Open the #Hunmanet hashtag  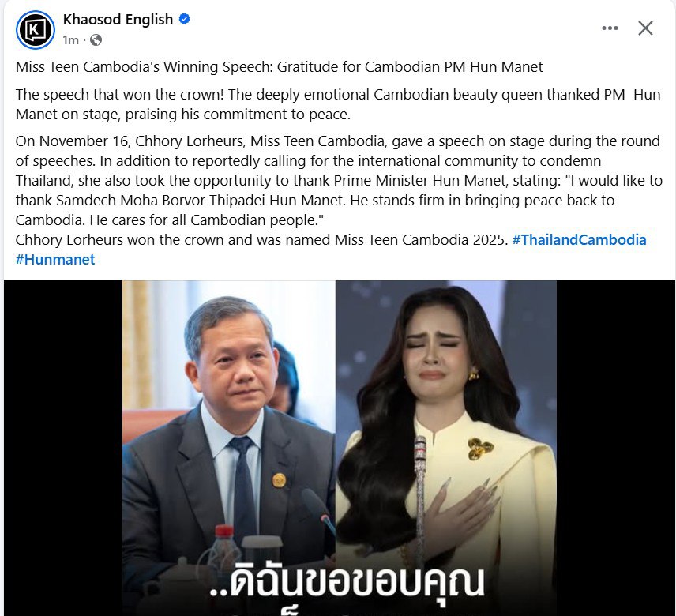pos(55,260)
